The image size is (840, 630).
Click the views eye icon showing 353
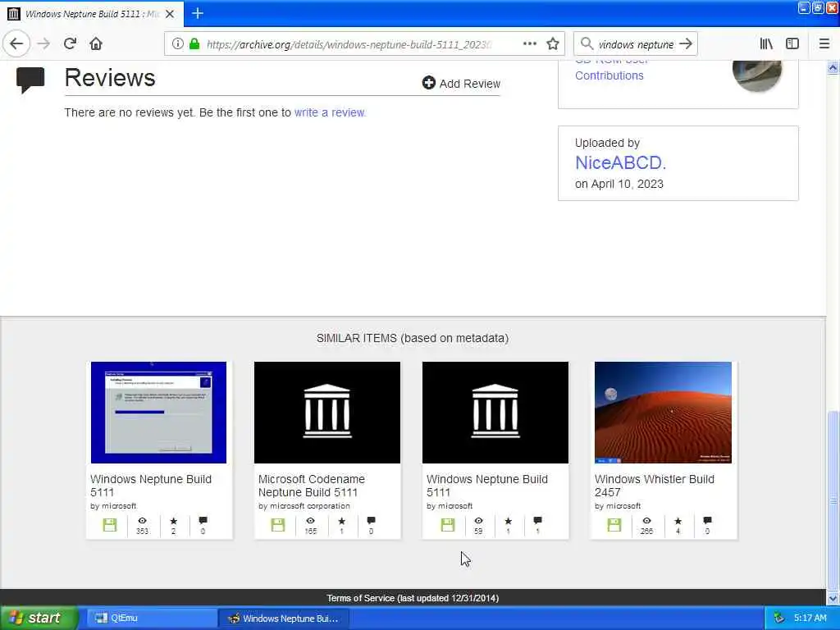coord(142,521)
